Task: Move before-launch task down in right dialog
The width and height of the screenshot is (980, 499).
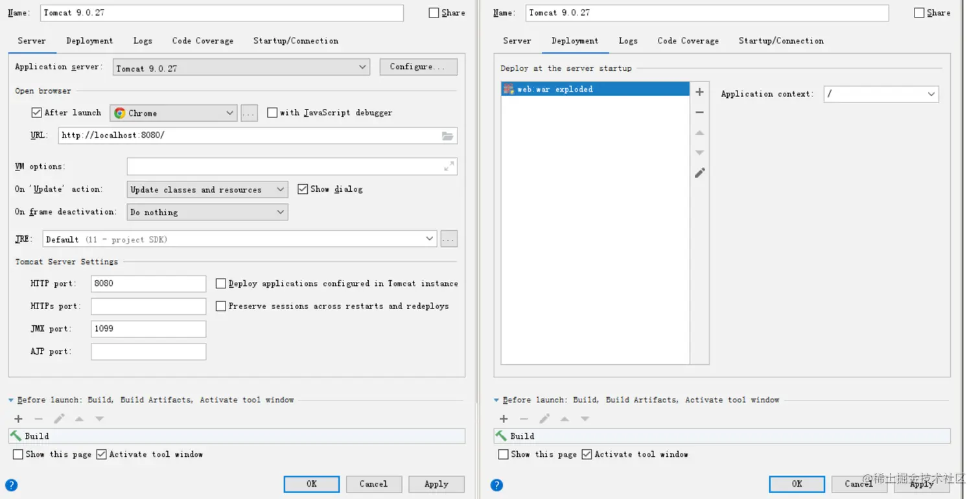Action: (x=585, y=419)
